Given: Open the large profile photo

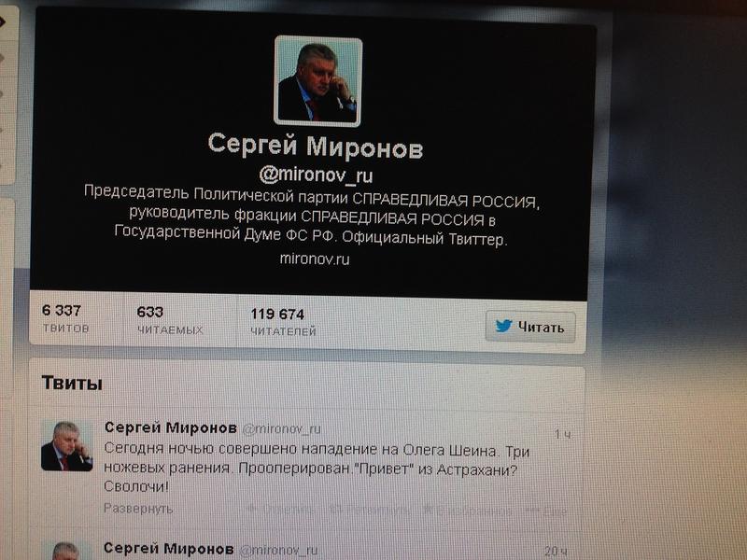Looking at the screenshot, I should tap(318, 81).
